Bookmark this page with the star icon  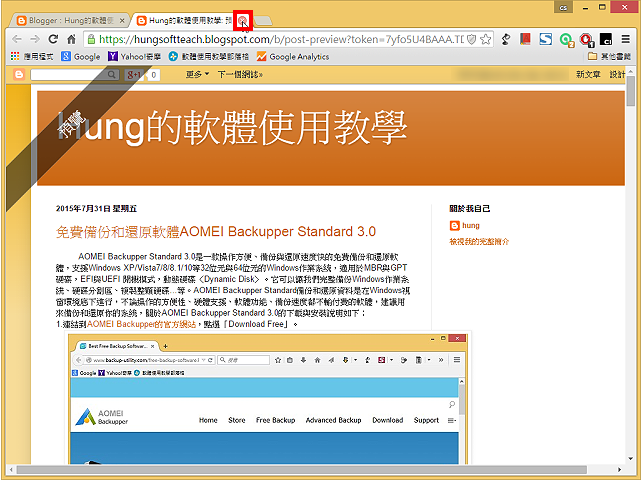pos(485,39)
